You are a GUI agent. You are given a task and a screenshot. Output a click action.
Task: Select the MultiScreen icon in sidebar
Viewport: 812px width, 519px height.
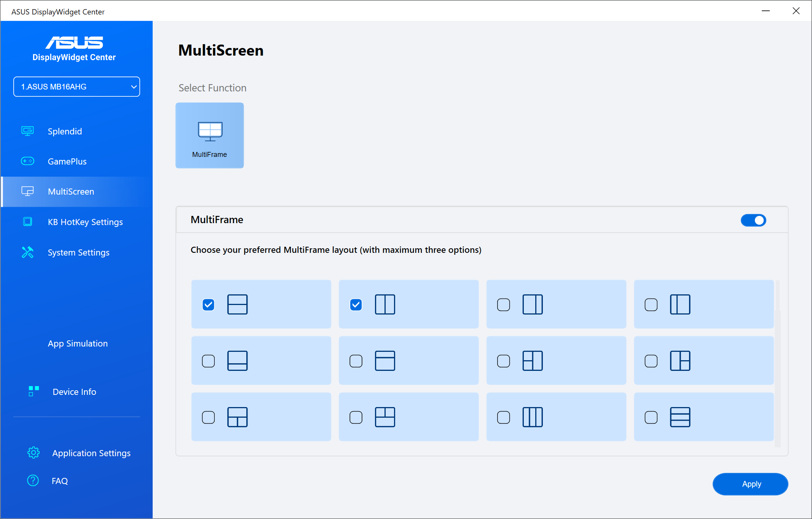point(27,191)
